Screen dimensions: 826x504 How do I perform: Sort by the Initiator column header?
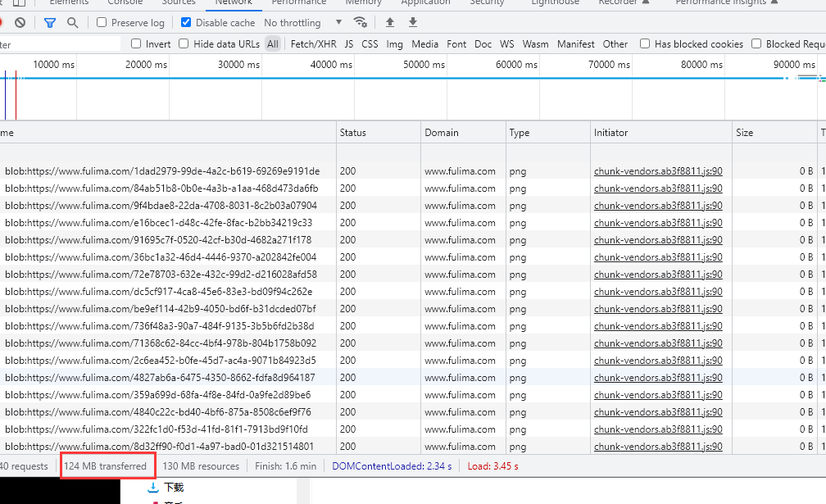click(661, 133)
